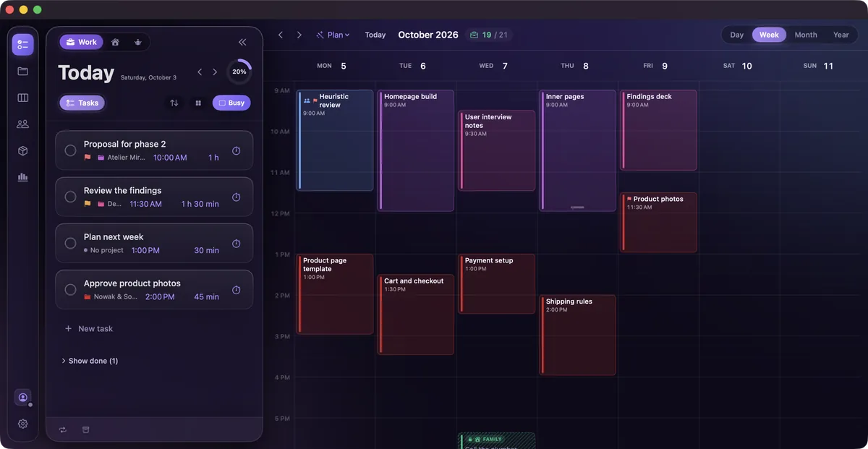Screen dimensions: 868x449
Task: Switch calendar to Month view
Action: point(806,35)
